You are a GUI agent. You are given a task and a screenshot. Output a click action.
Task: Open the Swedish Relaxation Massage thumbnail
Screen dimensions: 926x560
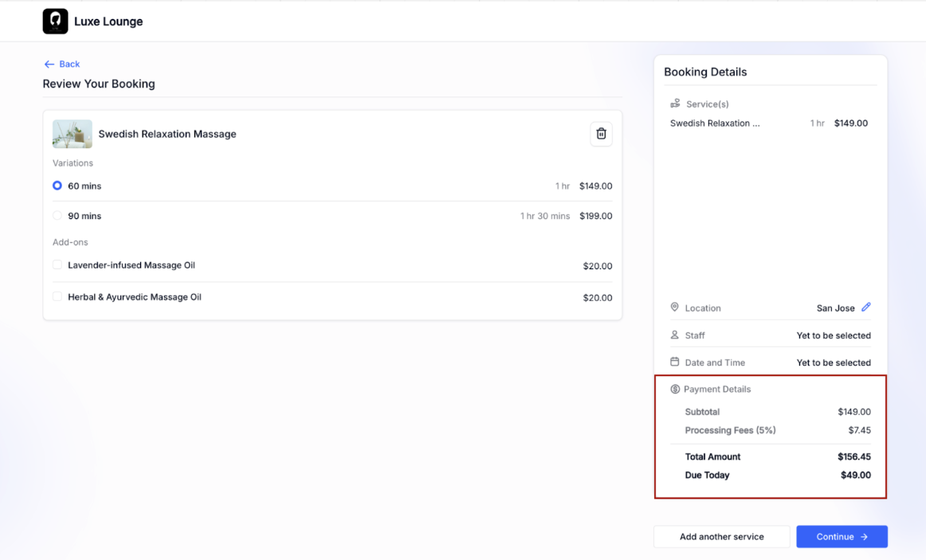pyautogui.click(x=73, y=134)
